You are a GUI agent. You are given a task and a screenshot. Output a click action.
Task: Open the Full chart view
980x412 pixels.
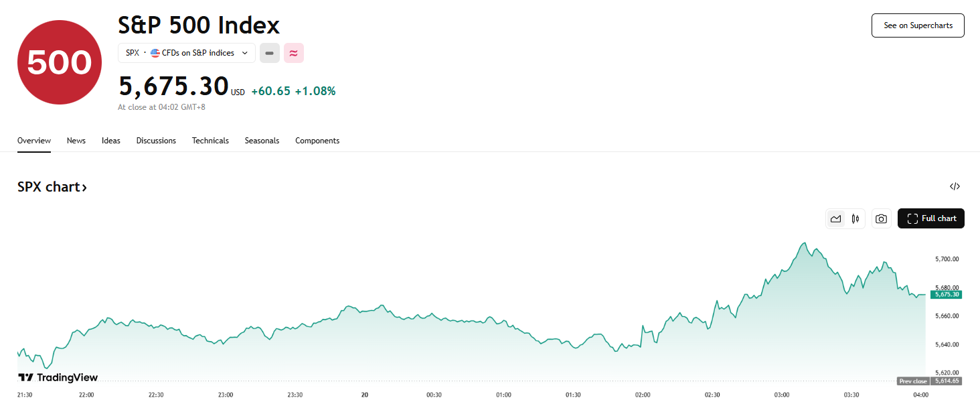coord(931,218)
